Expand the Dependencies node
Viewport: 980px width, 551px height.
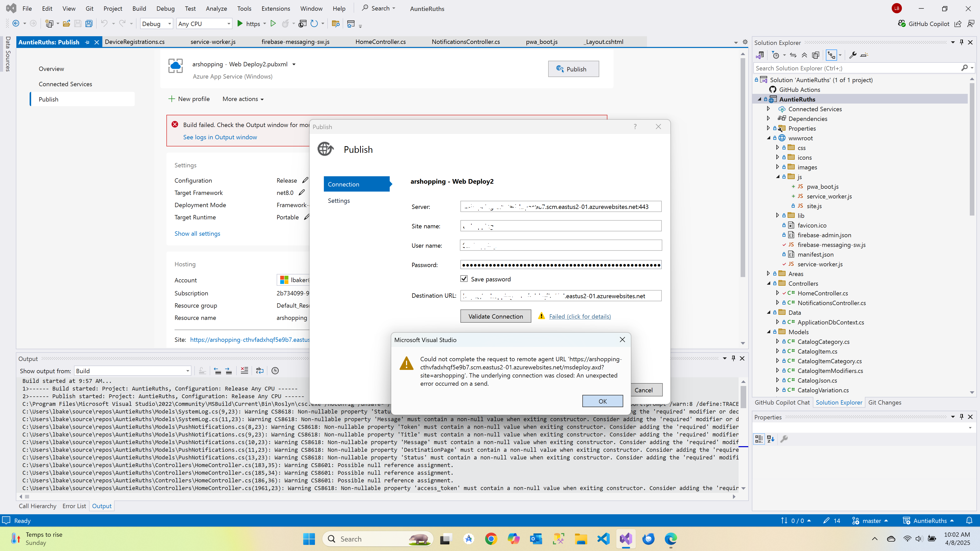[x=768, y=119]
